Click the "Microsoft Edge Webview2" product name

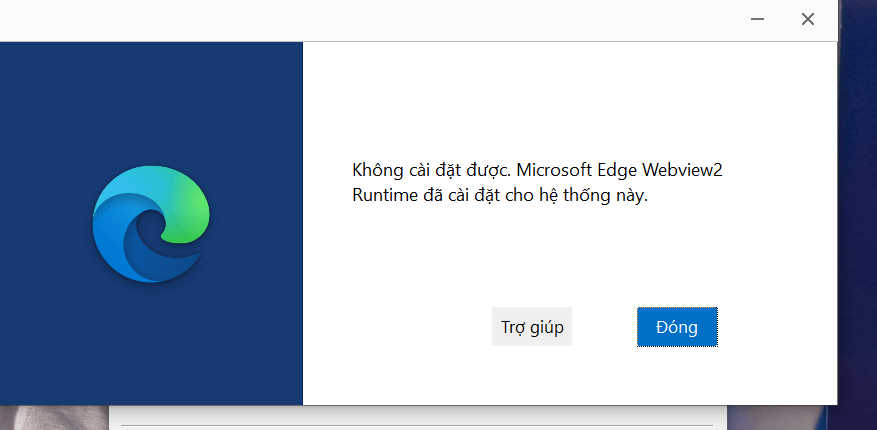620,170
